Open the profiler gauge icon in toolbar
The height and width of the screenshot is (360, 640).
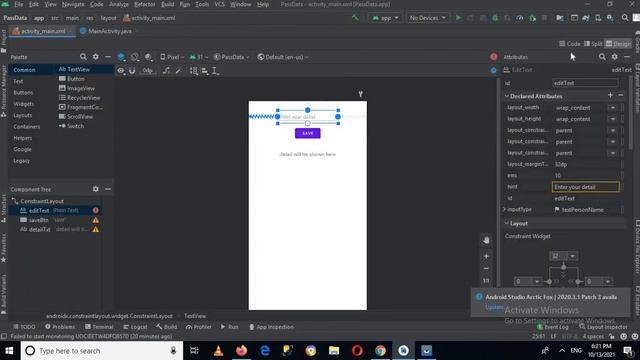(520, 18)
